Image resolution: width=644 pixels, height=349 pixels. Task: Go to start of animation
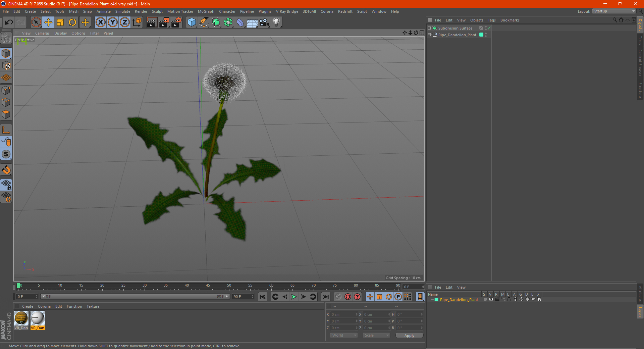click(x=262, y=297)
